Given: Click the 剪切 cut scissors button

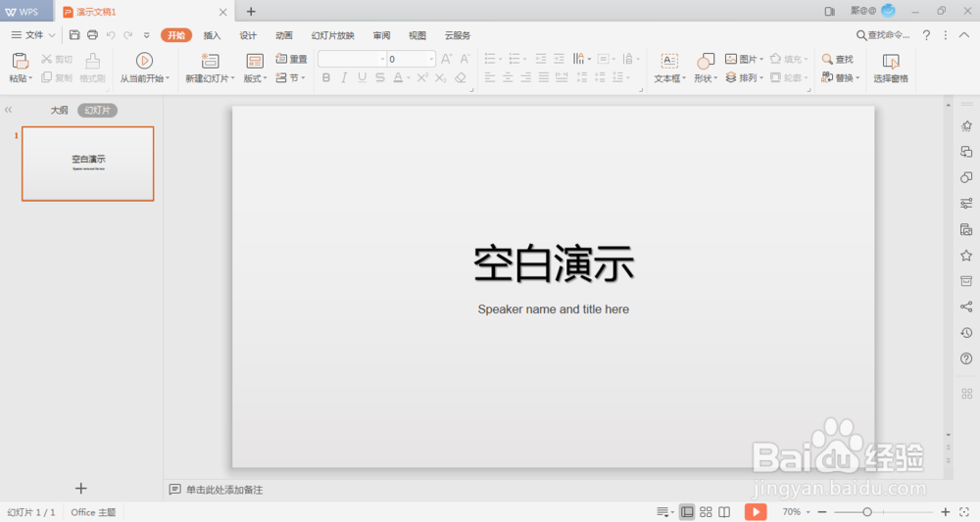Looking at the screenshot, I should point(56,59).
